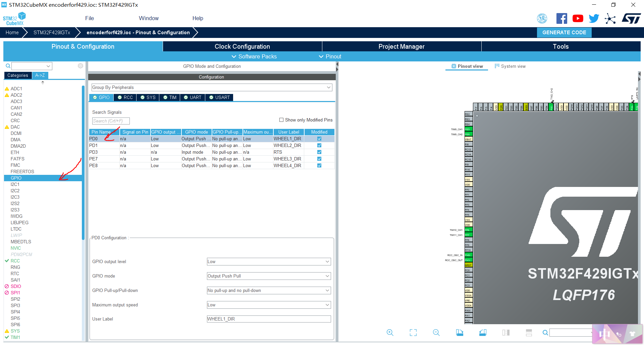Click the ST logo in header

coord(631,18)
